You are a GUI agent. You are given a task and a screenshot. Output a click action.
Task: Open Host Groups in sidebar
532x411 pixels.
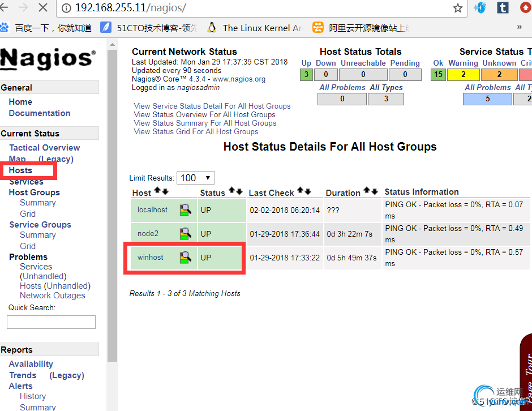tap(35, 192)
